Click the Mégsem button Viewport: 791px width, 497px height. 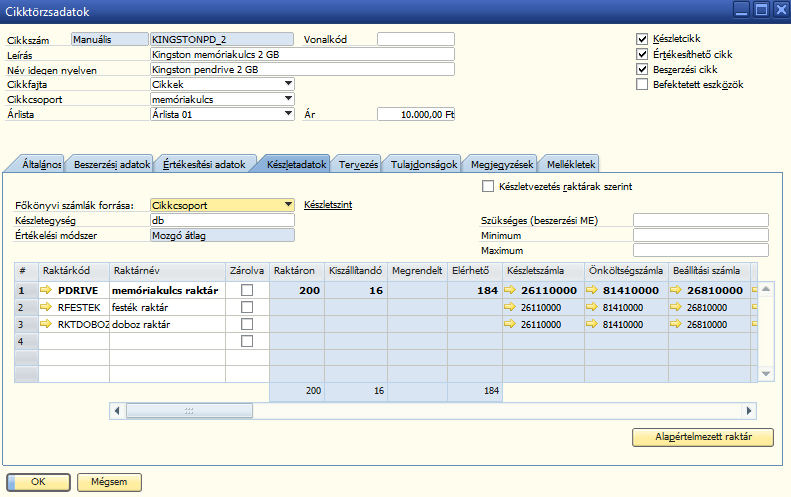pyautogui.click(x=109, y=482)
